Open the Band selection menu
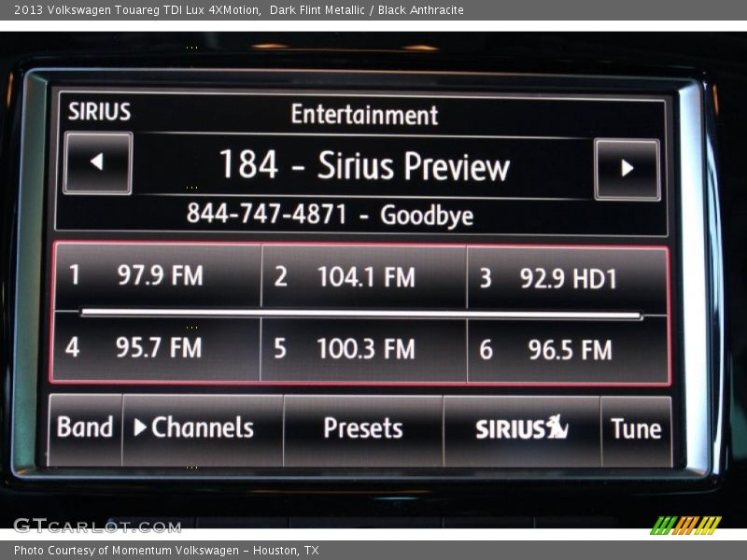Image resolution: width=747 pixels, height=560 pixels. pyautogui.click(x=85, y=427)
